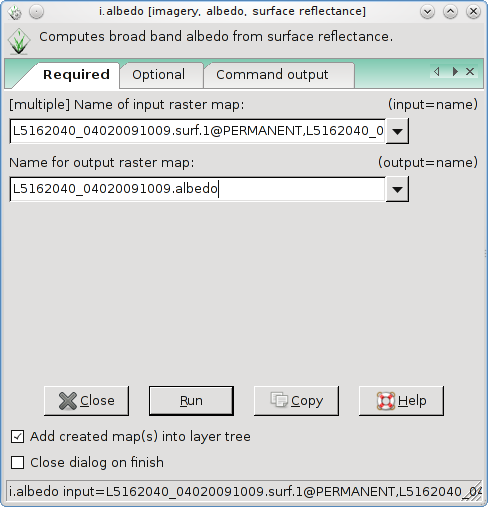The width and height of the screenshot is (488, 507).
Task: Uncheck Add created map(s) into layer tree
Action: [x=17, y=437]
